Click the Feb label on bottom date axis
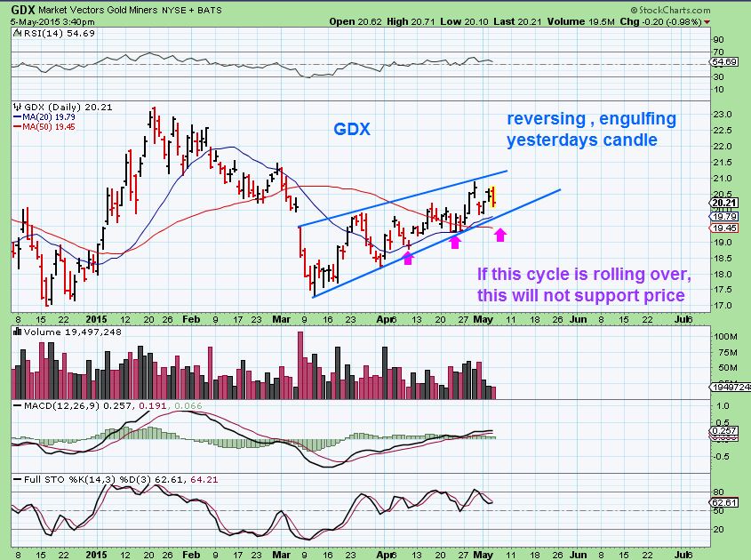The image size is (751, 560). click(x=190, y=555)
